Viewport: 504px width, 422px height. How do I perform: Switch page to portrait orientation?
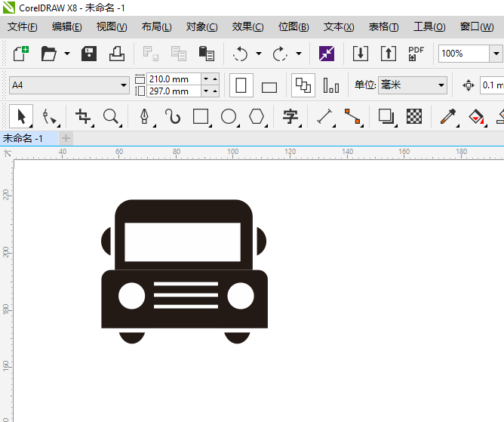(x=241, y=85)
